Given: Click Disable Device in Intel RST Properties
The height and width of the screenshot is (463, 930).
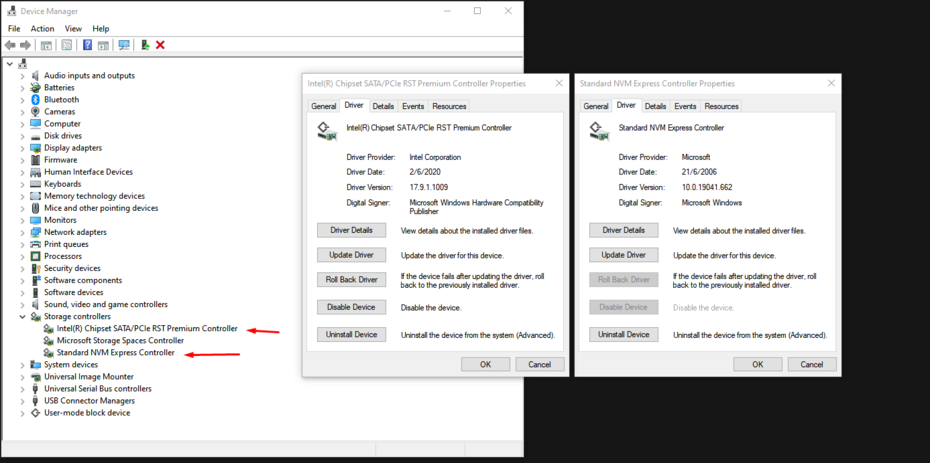Looking at the screenshot, I should click(352, 307).
